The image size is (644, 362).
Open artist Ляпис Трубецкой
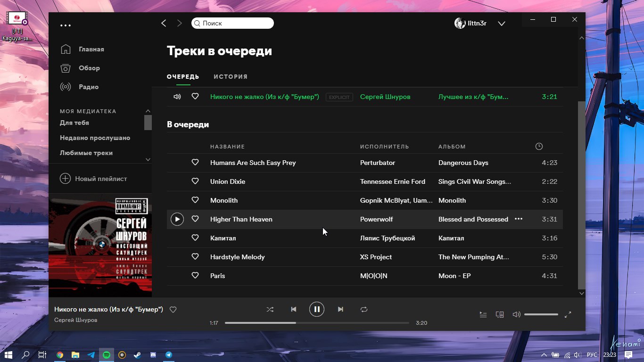(388, 238)
